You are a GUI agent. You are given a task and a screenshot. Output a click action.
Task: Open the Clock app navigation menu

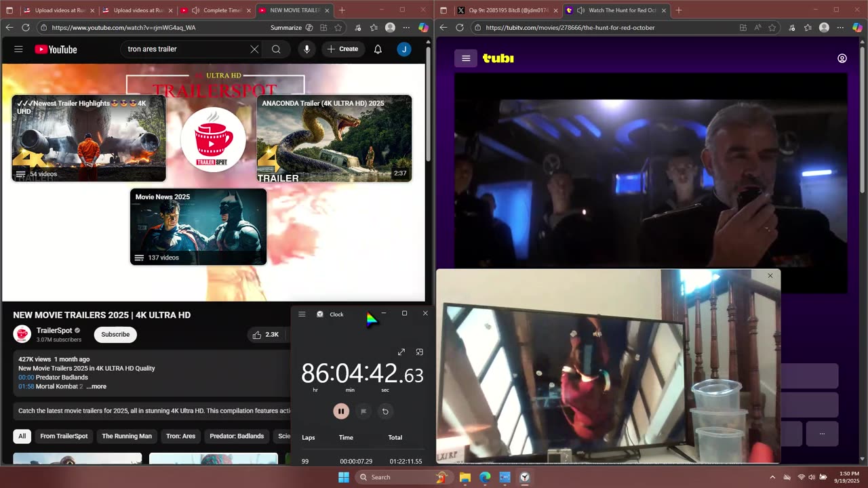[302, 314]
